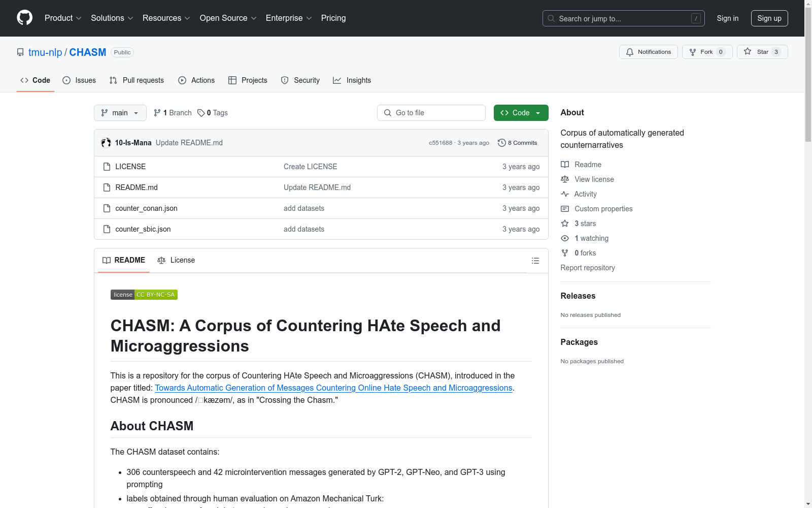The height and width of the screenshot is (508, 812).
Task: Open the Towards Automatic Generation paper link
Action: (x=333, y=388)
